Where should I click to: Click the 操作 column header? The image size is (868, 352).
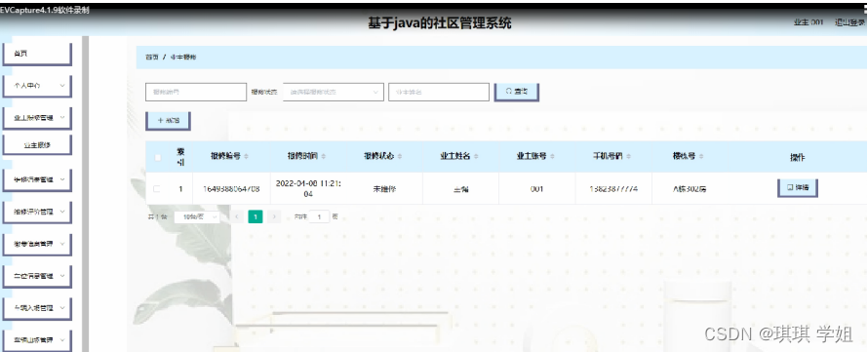click(x=797, y=158)
